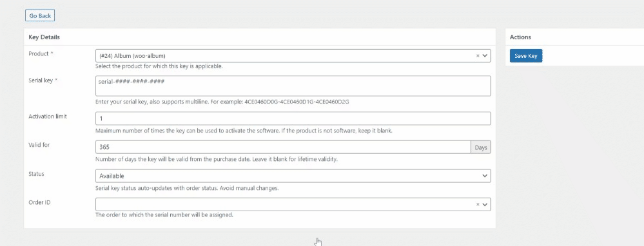Viewport: 644px width, 246px height.
Task: Click the Product field label
Action: 41,53
